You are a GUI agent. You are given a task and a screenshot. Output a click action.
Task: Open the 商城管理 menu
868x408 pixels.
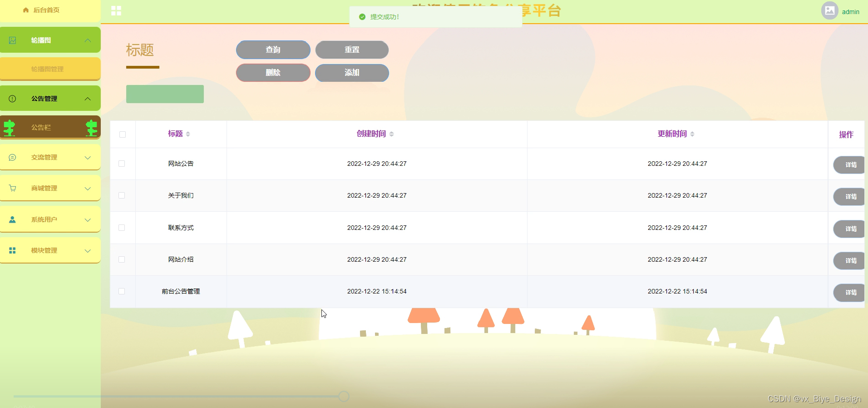tap(50, 188)
